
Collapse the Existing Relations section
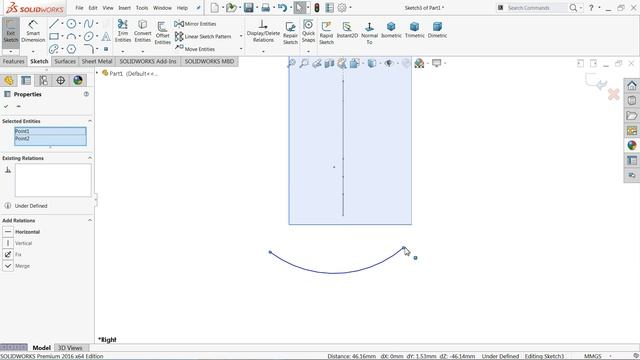click(x=90, y=158)
